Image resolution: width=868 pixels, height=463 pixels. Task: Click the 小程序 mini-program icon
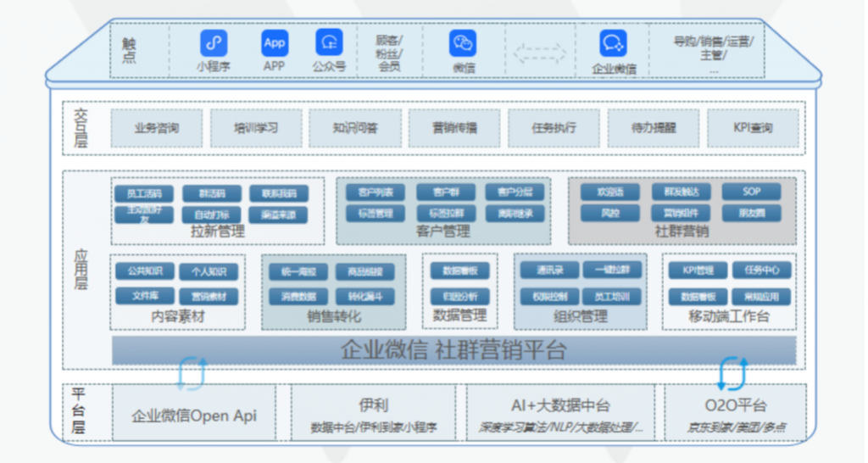pyautogui.click(x=214, y=43)
